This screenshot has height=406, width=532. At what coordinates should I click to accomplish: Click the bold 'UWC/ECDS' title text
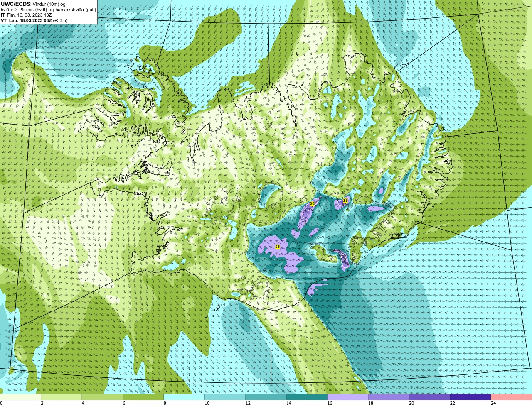tap(15, 4)
